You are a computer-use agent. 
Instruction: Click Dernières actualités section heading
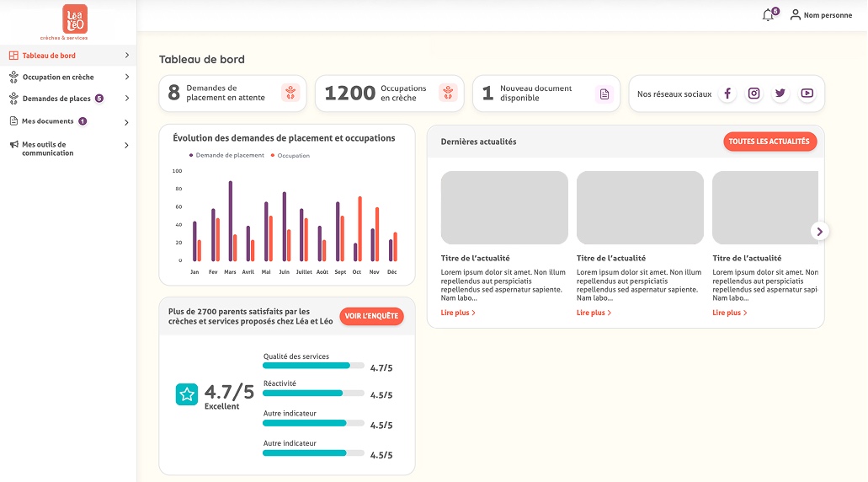[x=478, y=142]
